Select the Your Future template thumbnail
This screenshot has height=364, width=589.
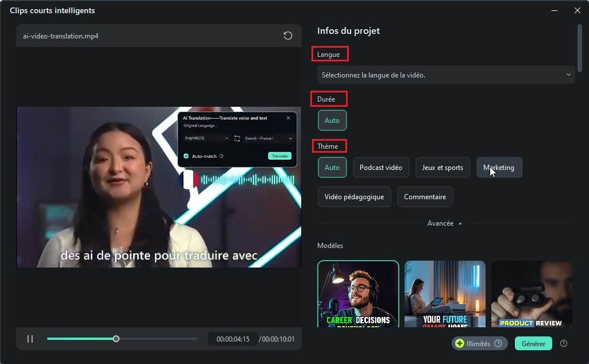pyautogui.click(x=445, y=294)
